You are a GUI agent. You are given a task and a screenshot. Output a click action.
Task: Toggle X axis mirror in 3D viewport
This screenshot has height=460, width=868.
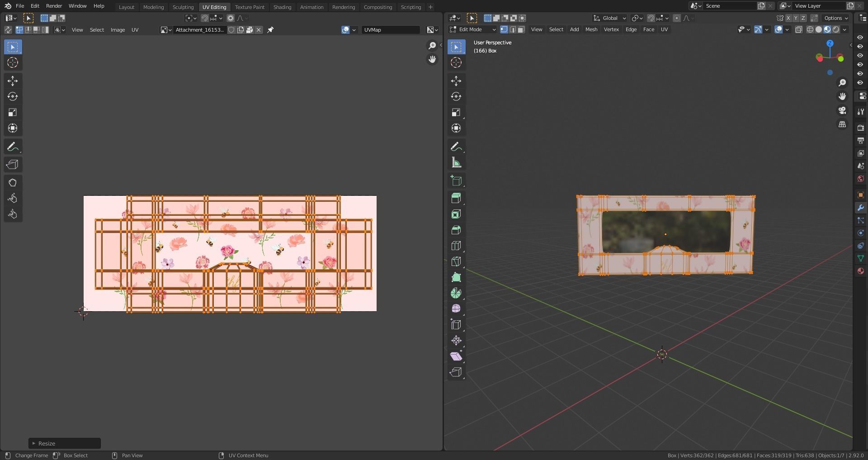[788, 18]
